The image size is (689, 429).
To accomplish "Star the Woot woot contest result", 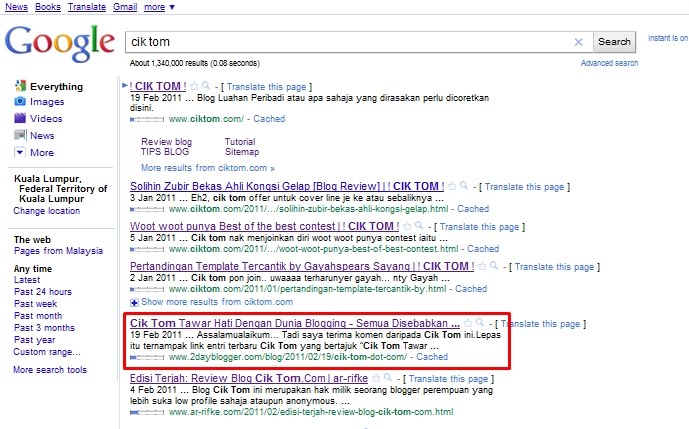I will click(x=407, y=226).
